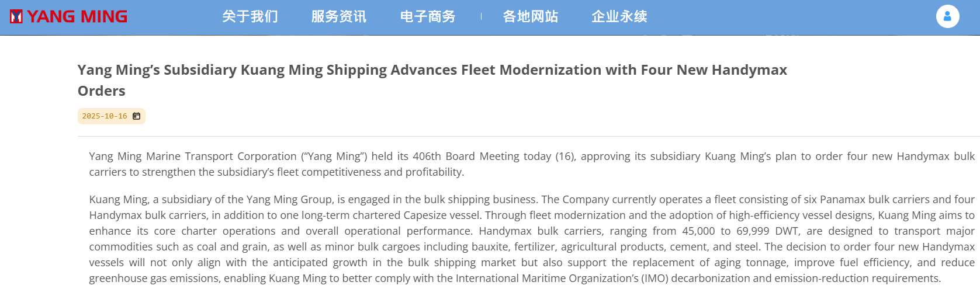Click the red Yang Ming logo emblem
Viewport: 980px width, 289px height.
(x=16, y=16)
